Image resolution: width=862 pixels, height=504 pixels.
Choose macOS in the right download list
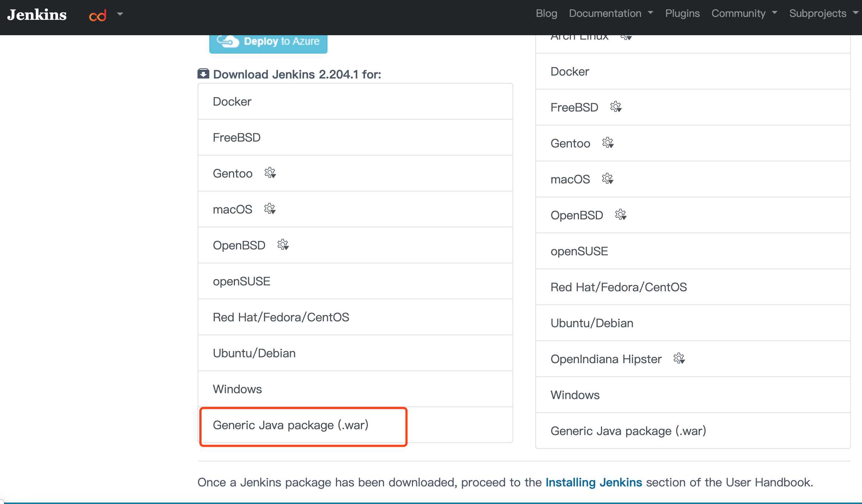click(693, 179)
